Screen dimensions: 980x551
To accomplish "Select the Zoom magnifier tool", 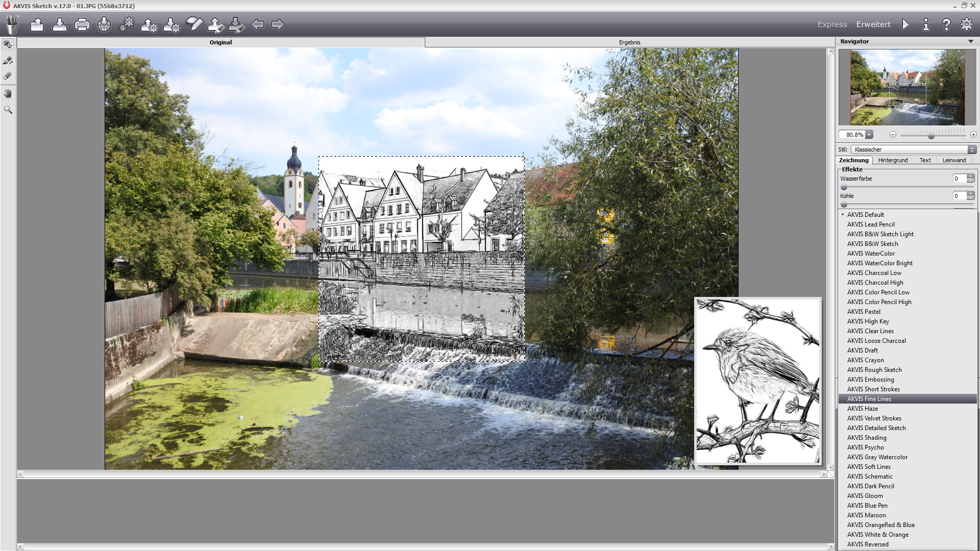I will point(8,110).
